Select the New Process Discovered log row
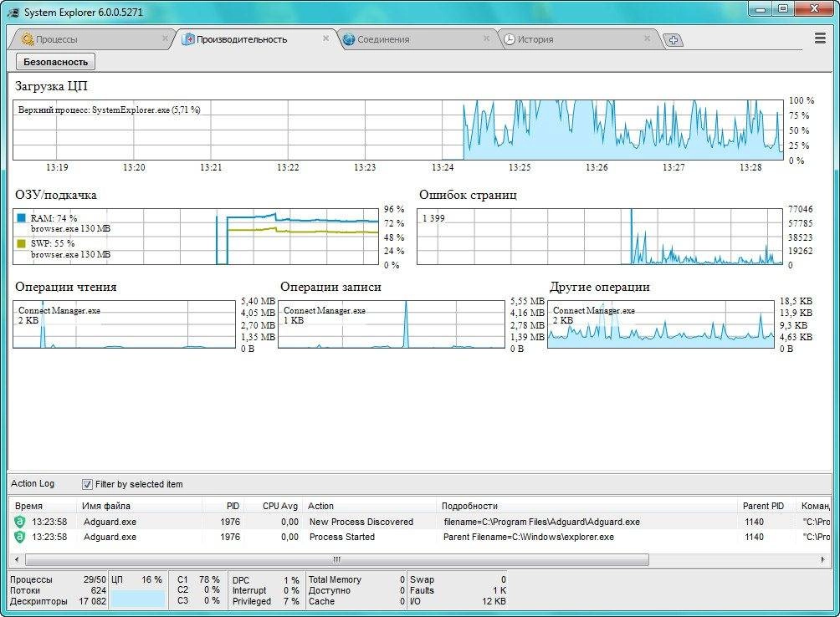The width and height of the screenshot is (840, 617). (421, 522)
